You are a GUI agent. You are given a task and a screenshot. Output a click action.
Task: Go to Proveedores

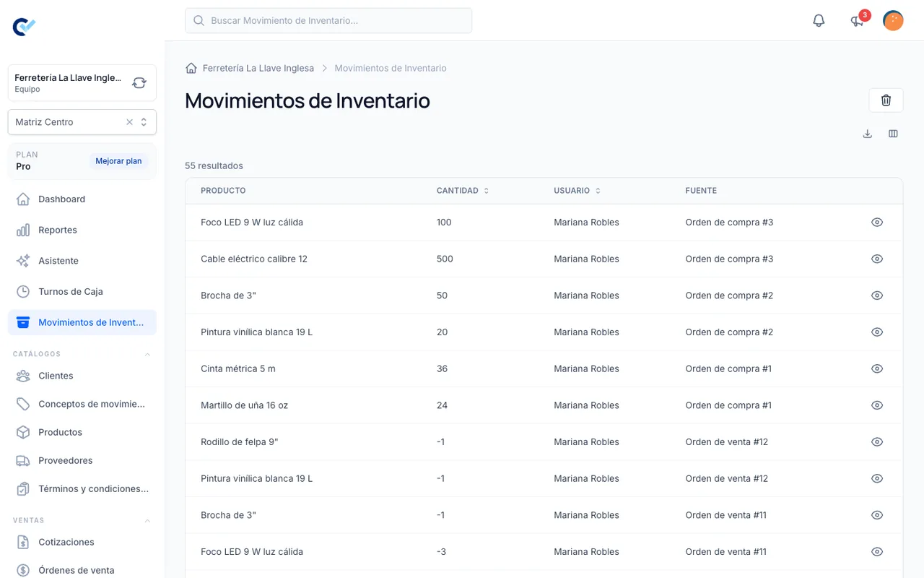(x=82, y=460)
